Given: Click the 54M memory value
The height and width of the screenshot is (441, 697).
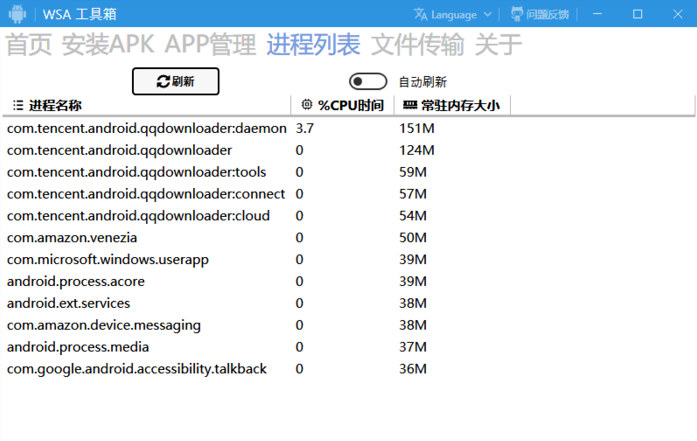Looking at the screenshot, I should pyautogui.click(x=413, y=216).
